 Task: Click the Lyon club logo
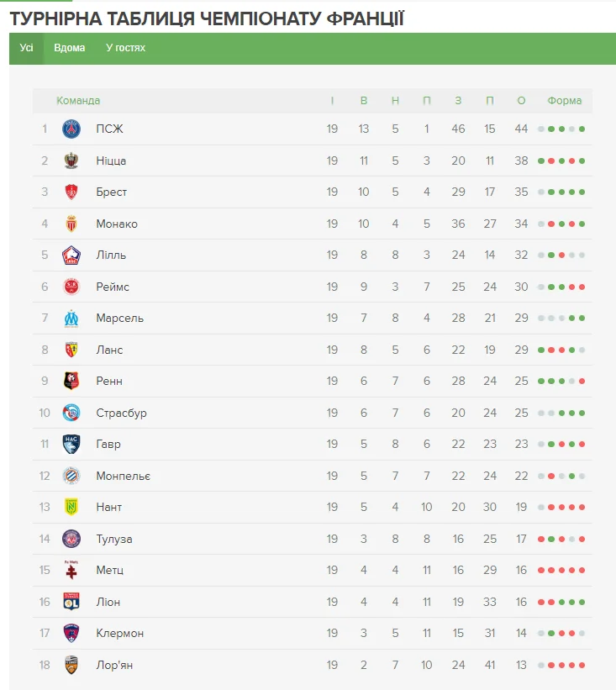coord(71,602)
